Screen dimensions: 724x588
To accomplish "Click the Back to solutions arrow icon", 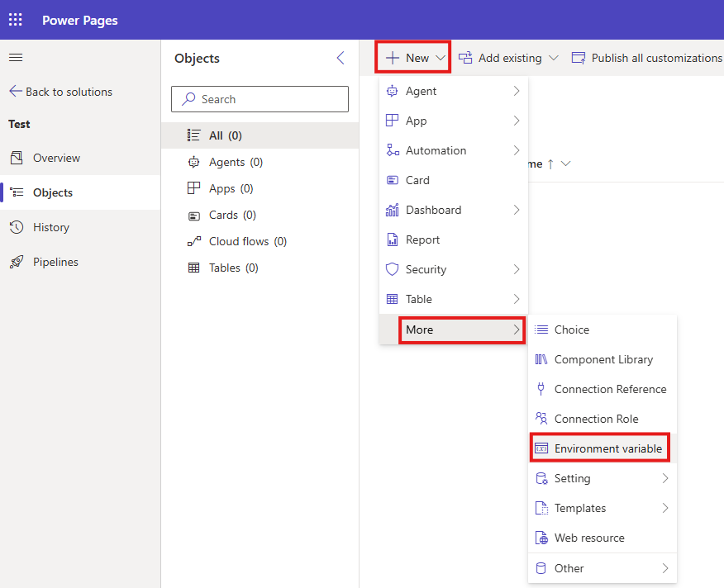I will pos(16,91).
